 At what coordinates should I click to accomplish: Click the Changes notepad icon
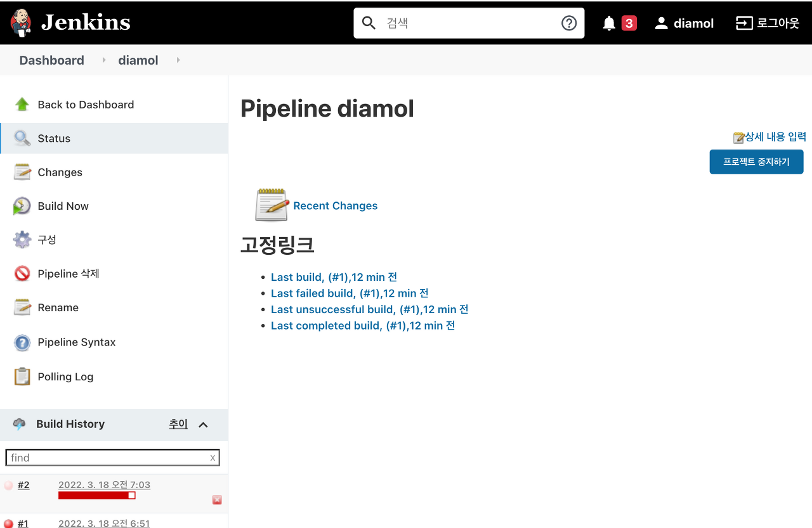point(22,172)
